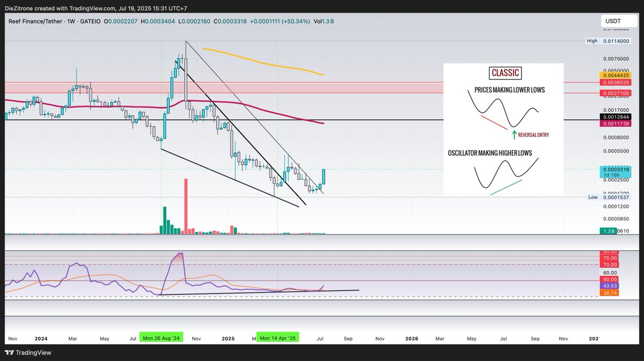Select the 1W interval label in legend
This screenshot has width=644, height=361.
[71, 21]
